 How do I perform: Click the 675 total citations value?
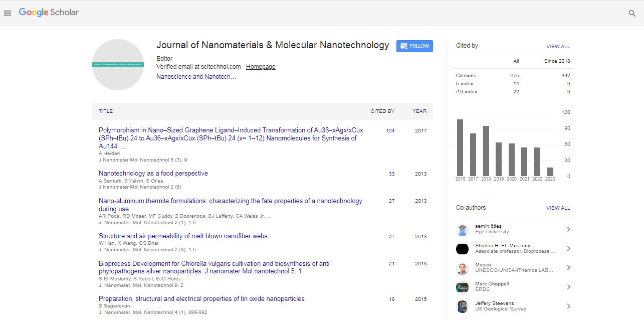(515, 76)
